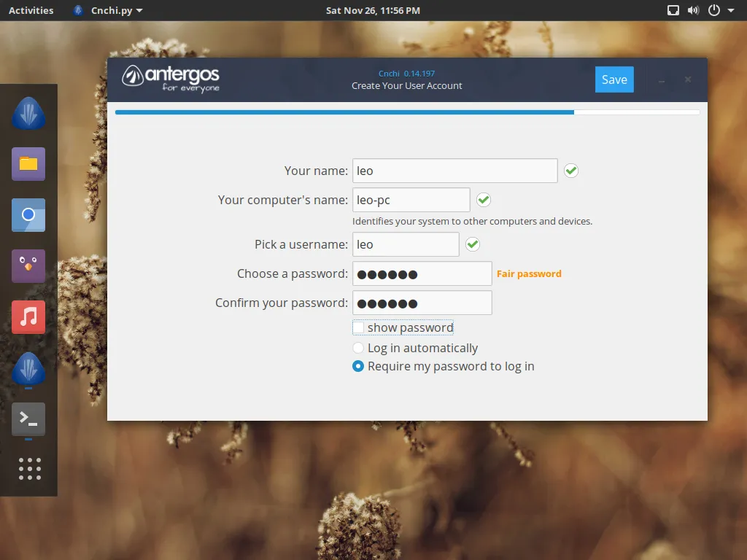Click the Your computer's name label
The width and height of the screenshot is (747, 560).
[283, 200]
